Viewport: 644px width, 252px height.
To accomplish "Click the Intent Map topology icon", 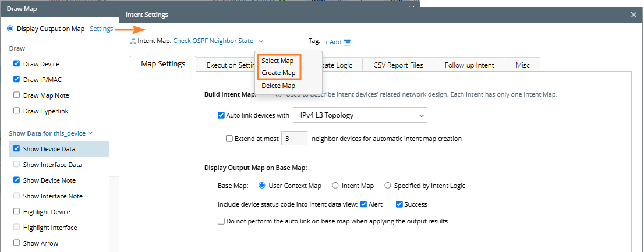I will point(133,41).
